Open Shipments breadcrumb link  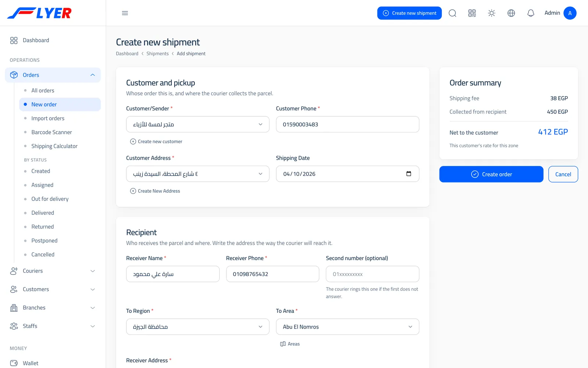[158, 54]
